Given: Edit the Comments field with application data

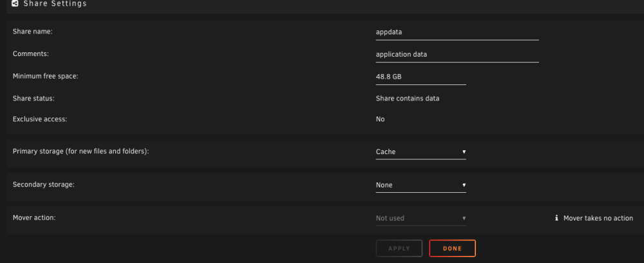Looking at the screenshot, I should pos(457,54).
